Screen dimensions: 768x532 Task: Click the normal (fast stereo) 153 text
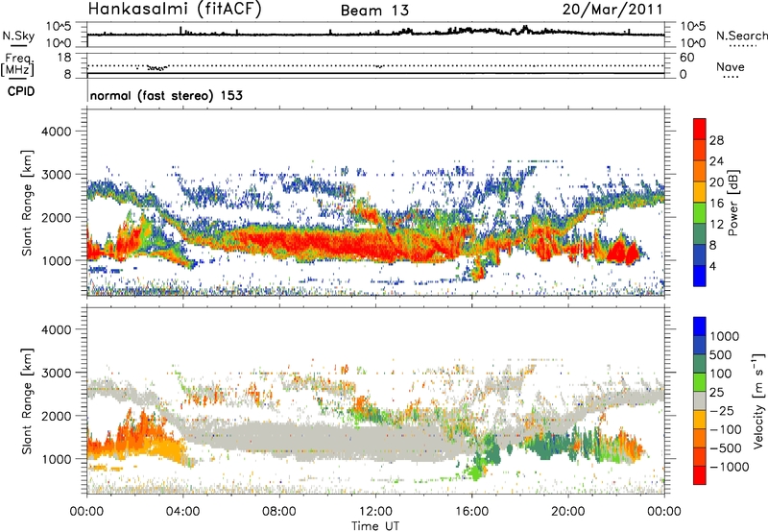166,95
